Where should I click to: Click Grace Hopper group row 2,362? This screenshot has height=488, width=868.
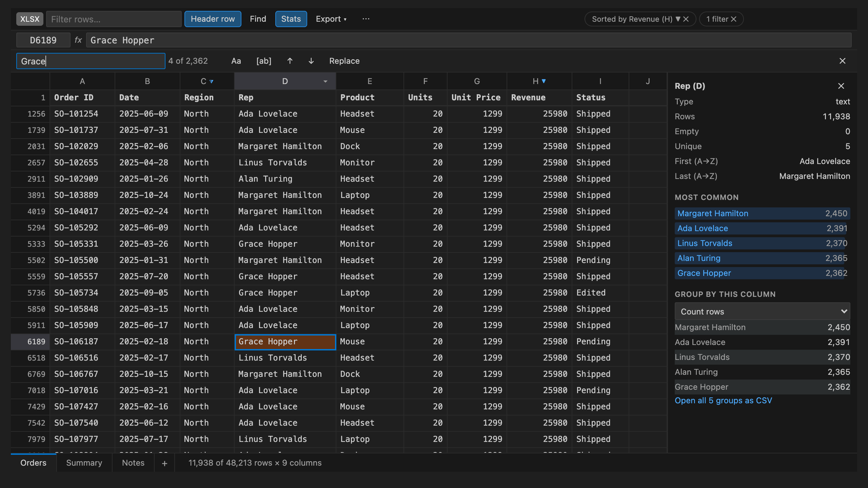click(x=762, y=387)
